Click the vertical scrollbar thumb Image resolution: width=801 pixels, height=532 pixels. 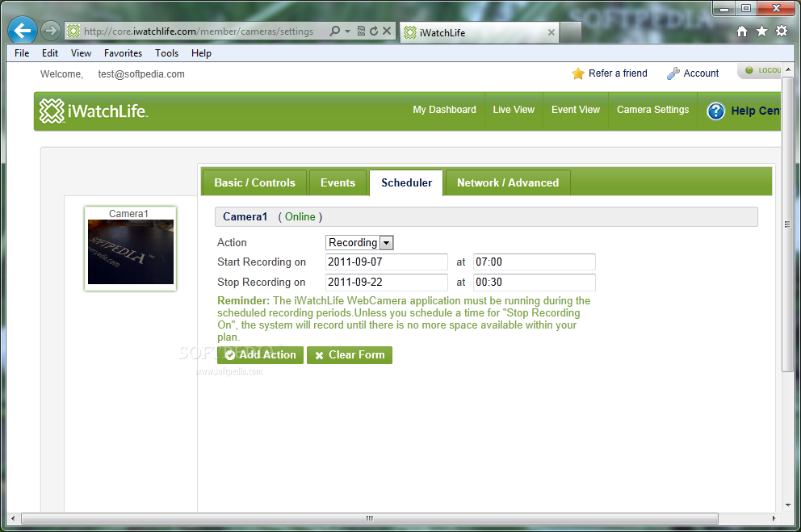coord(788,224)
